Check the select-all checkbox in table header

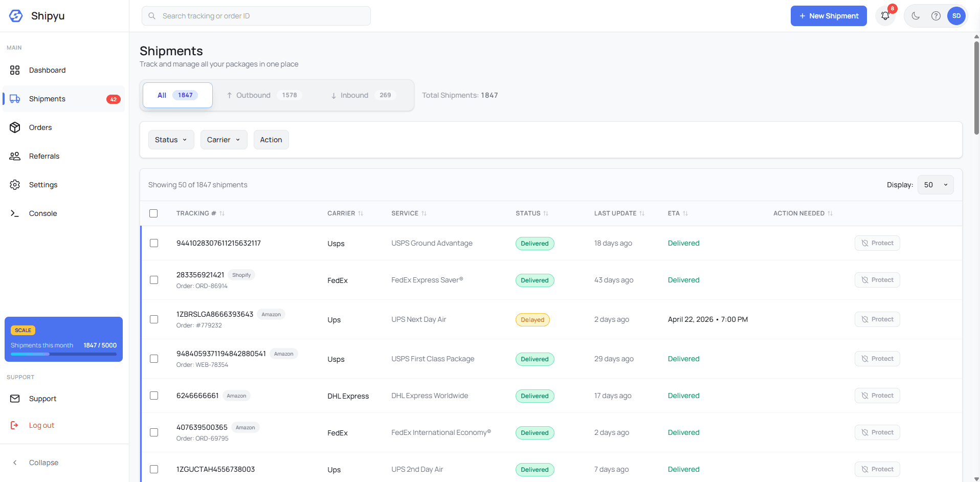[153, 213]
